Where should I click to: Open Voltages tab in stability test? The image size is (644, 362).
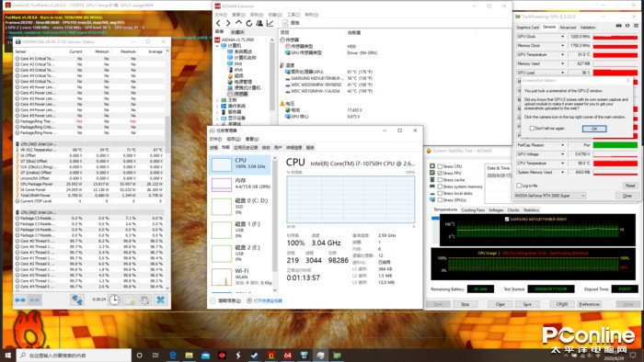coord(496,209)
